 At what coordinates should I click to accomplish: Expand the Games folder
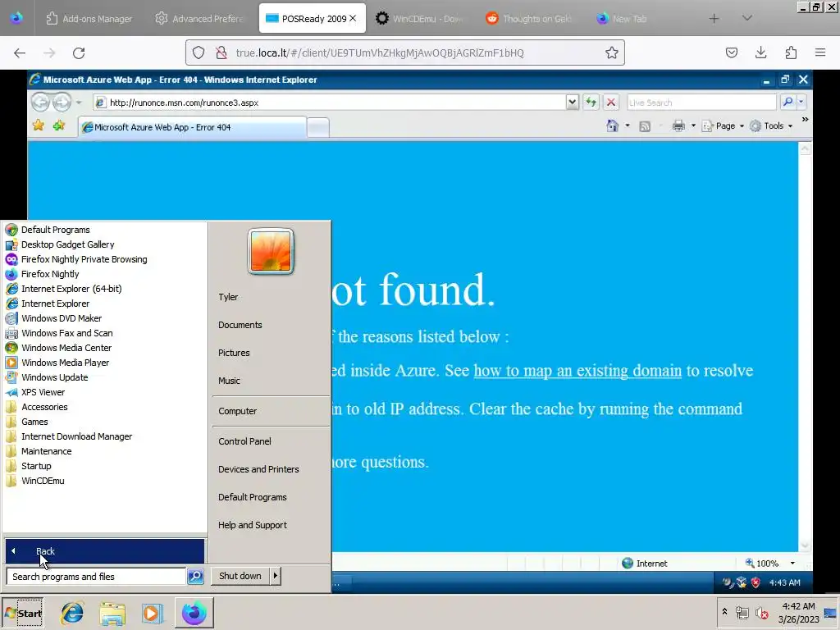34,422
